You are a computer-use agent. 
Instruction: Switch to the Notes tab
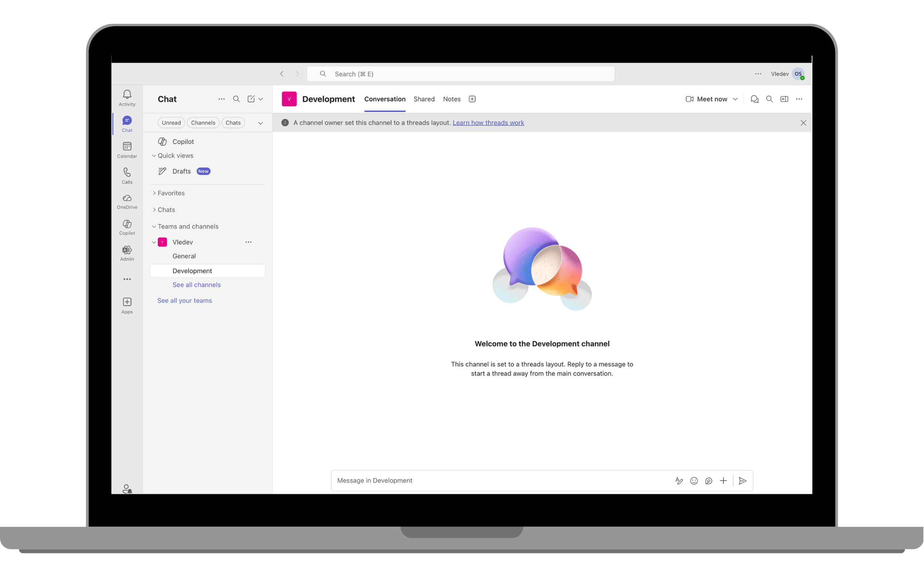click(x=452, y=99)
